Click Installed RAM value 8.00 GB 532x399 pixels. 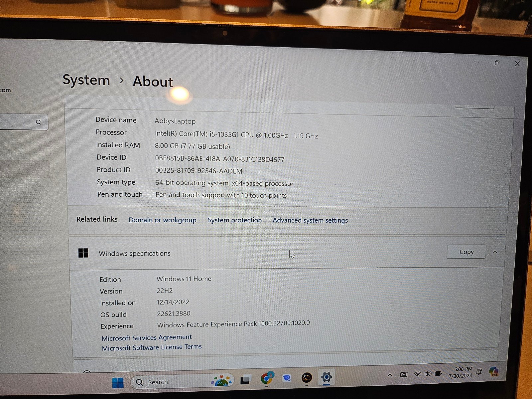(x=192, y=146)
